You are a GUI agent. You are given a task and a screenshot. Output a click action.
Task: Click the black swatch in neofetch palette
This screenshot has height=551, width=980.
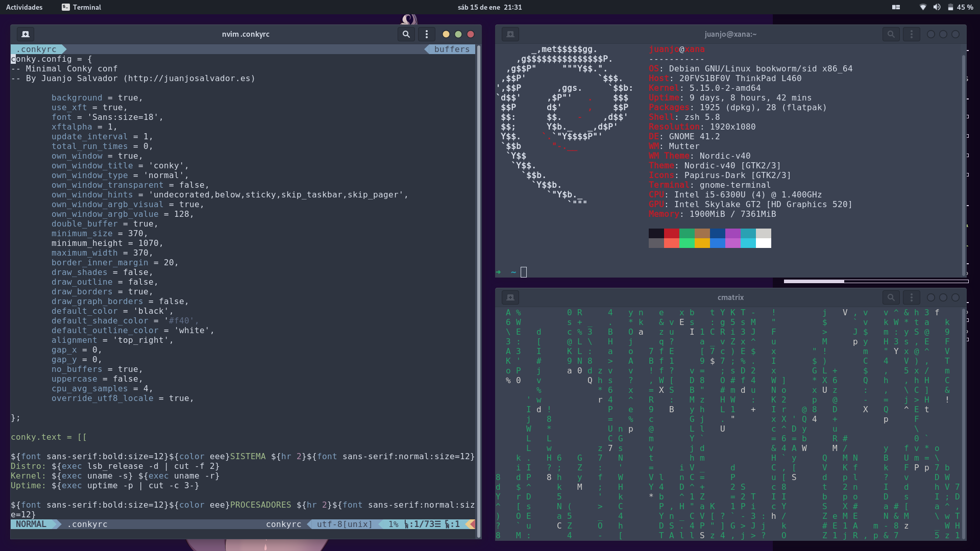pyautogui.click(x=656, y=233)
